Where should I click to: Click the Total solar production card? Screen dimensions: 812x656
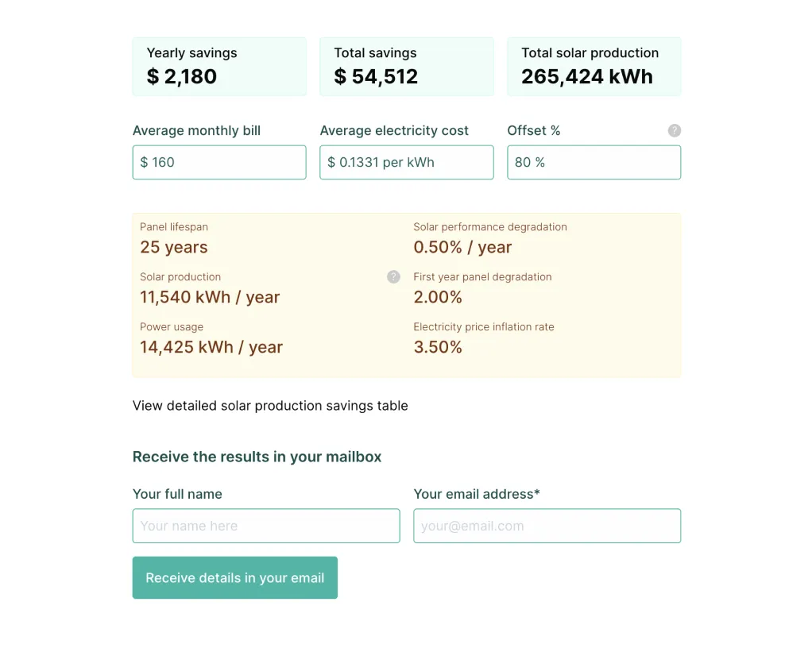pos(594,67)
